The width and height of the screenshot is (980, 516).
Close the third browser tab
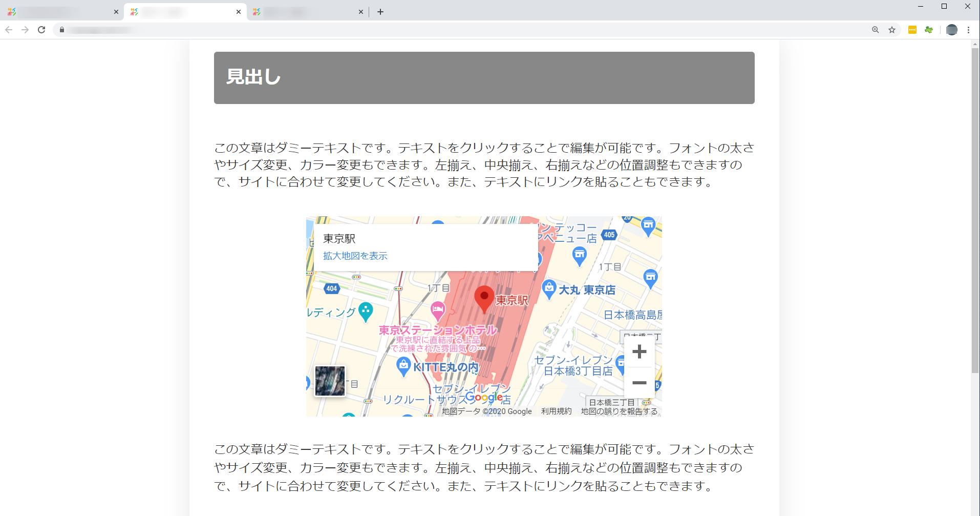tap(361, 12)
